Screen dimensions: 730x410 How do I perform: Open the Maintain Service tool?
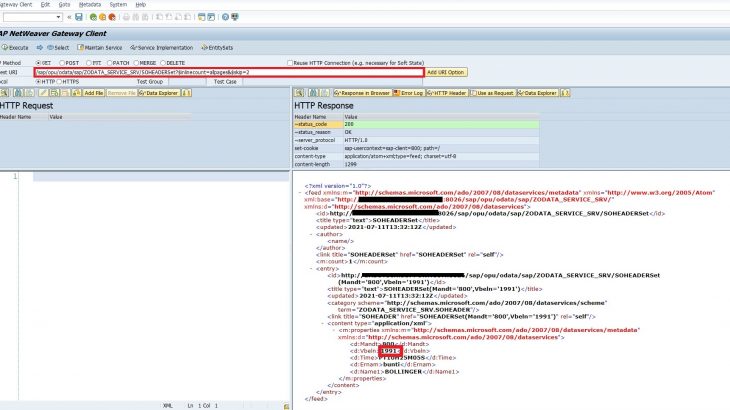point(100,47)
